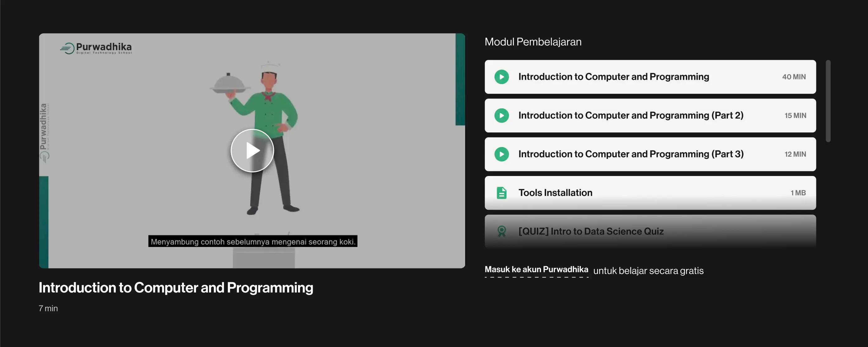Click the ribbon badge icon on the quiz
This screenshot has width=868, height=347.
pyautogui.click(x=502, y=231)
